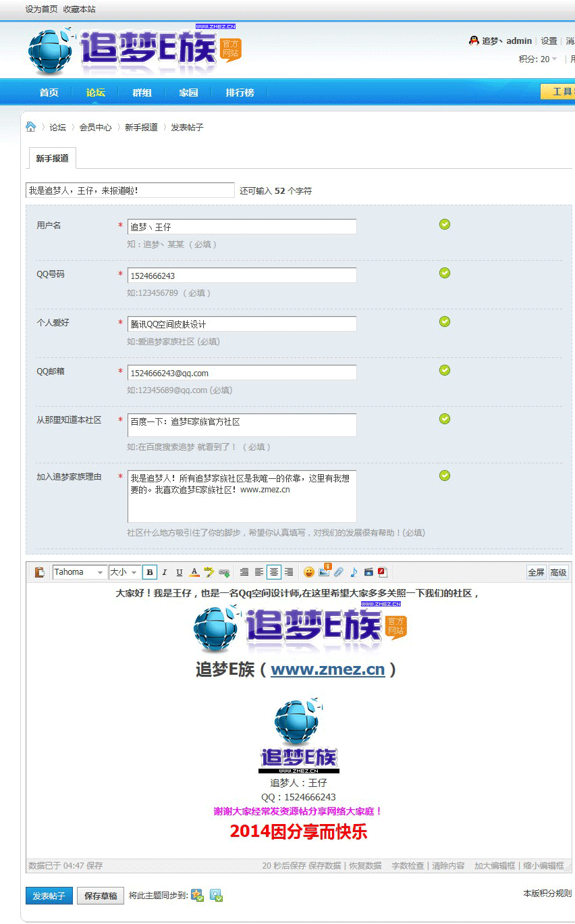Image resolution: width=575 pixels, height=924 pixels.
Task: Click the 加入追梦家族理由 textarea
Action: tap(242, 496)
